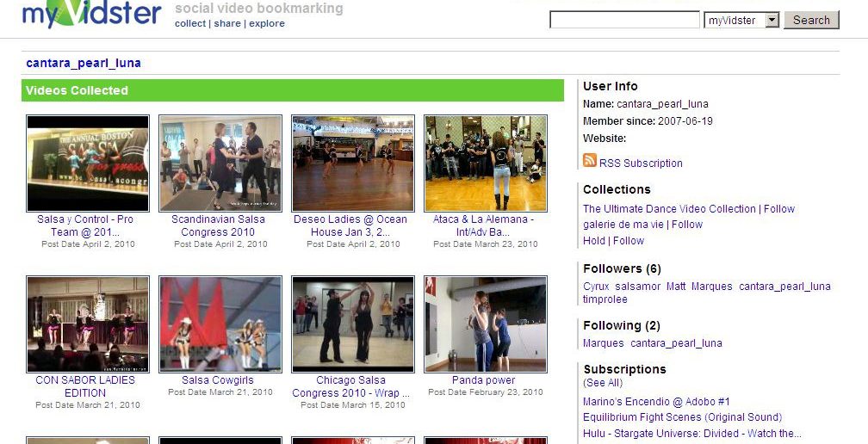Click the Deseo Ladies @ Ocean House title link
868x444 pixels.
coord(350,225)
